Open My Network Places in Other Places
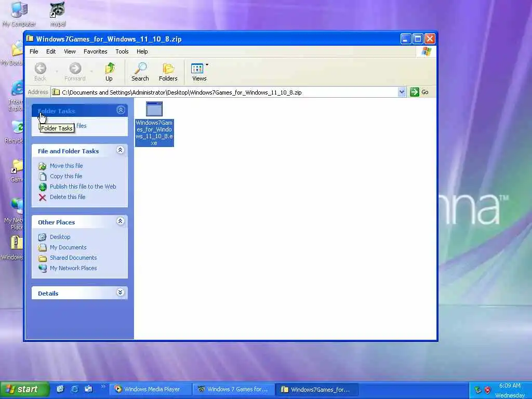Viewport: 532px width, 399px height. (x=73, y=268)
